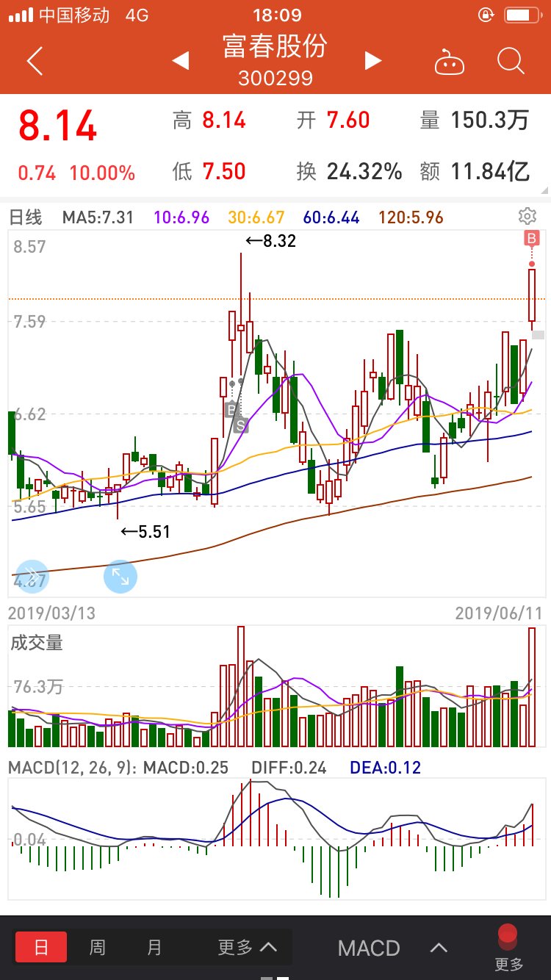Tap the turnover rate 24.32%
The width and height of the screenshot is (551, 980).
click(364, 172)
